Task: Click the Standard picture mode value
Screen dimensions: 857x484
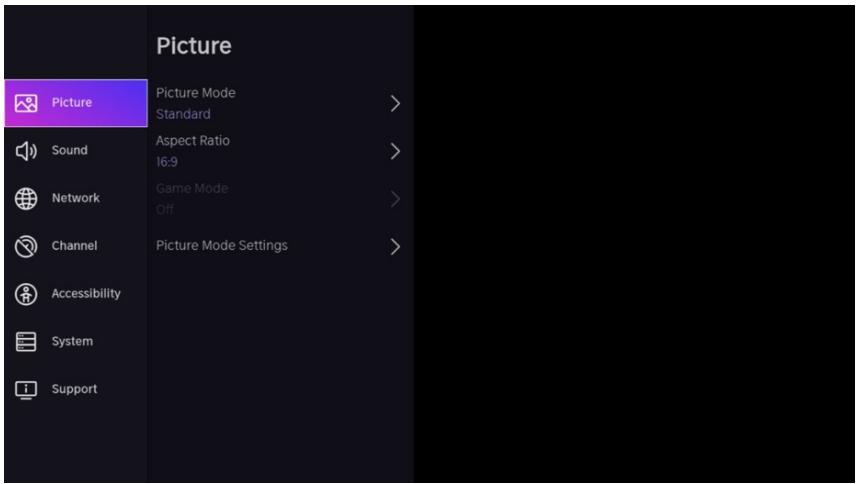Action: tap(183, 114)
